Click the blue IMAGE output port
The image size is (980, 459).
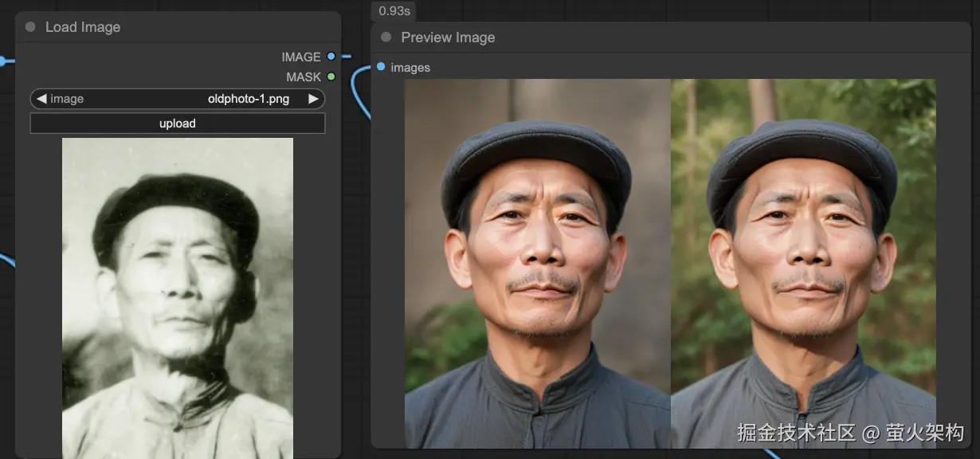(331, 57)
